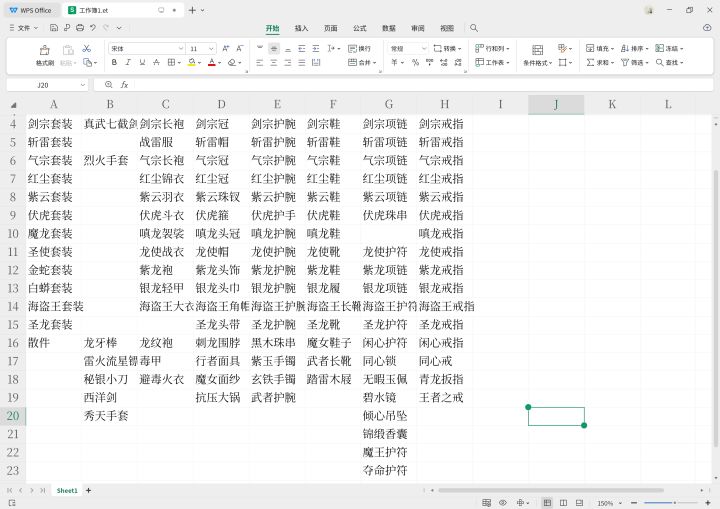Click the cell borders icon
Image resolution: width=720 pixels, height=509 pixels.
(171, 62)
